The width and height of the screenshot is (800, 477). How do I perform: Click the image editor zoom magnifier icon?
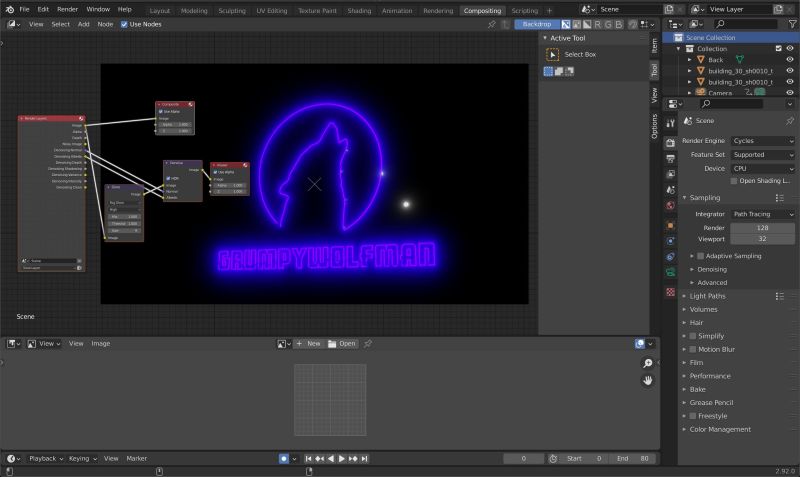(647, 363)
